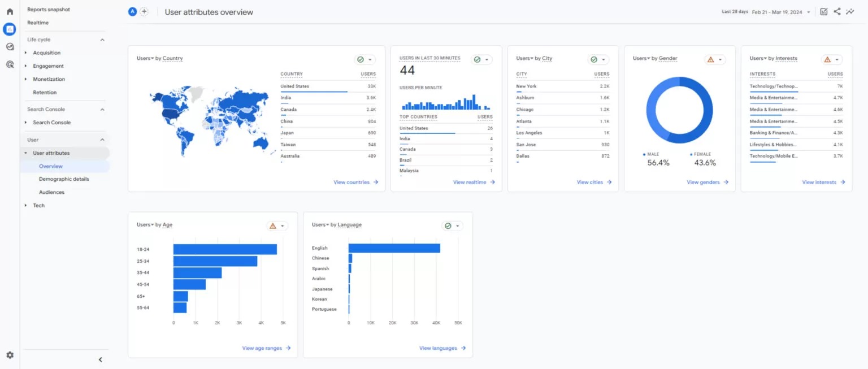Click the 18-24 bar in Age chart
868x369 pixels.
point(225,249)
